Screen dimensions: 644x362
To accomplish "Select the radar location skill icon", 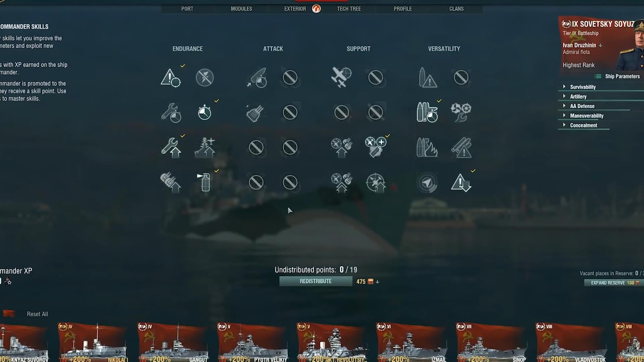I will tap(427, 183).
